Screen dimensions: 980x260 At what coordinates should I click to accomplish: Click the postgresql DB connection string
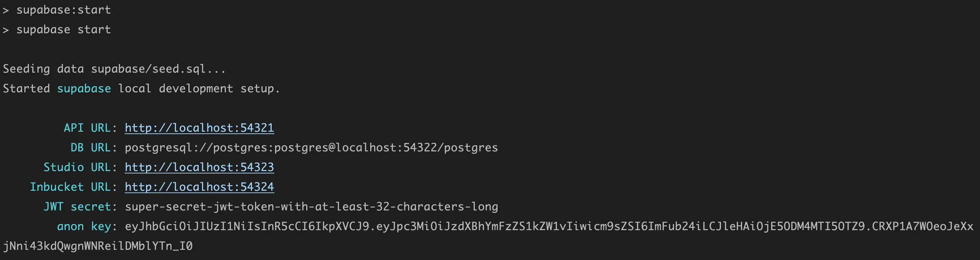(x=311, y=148)
